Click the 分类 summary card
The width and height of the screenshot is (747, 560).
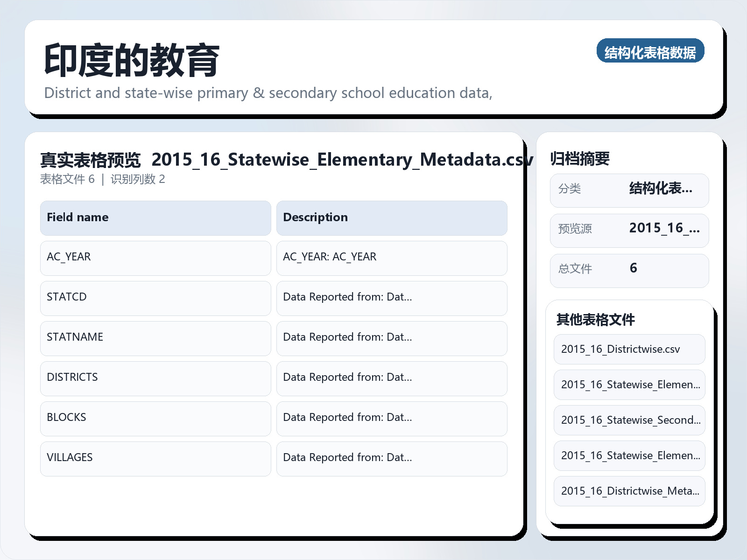click(629, 190)
